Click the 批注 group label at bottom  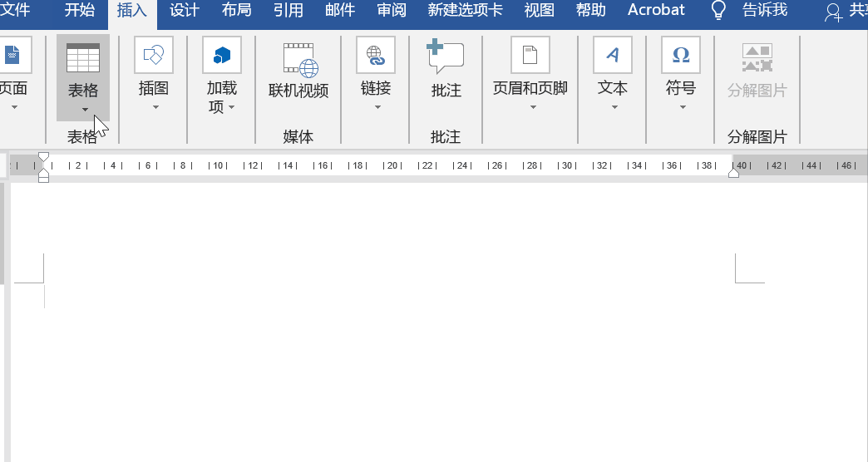click(x=446, y=136)
